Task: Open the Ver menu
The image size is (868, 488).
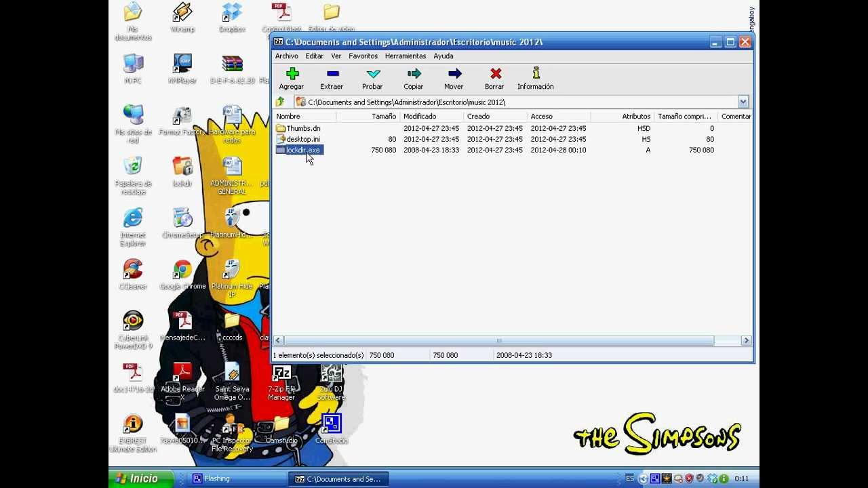Action: coord(336,56)
